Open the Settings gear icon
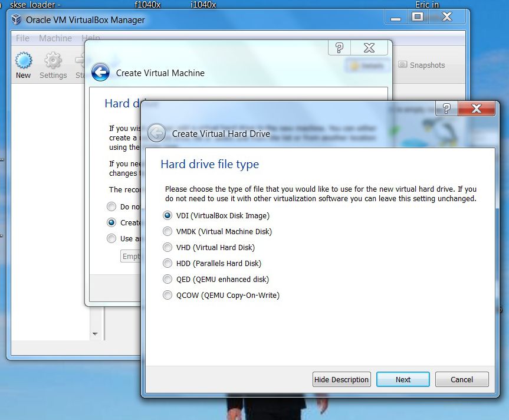The width and height of the screenshot is (509, 420). [53, 60]
